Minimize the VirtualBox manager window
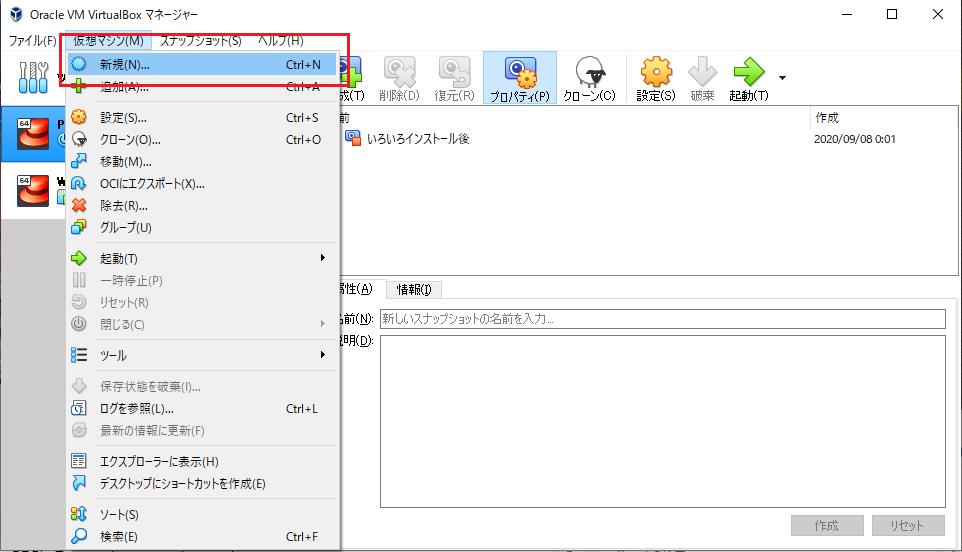Screen dimensions: 962x552 pos(847,14)
